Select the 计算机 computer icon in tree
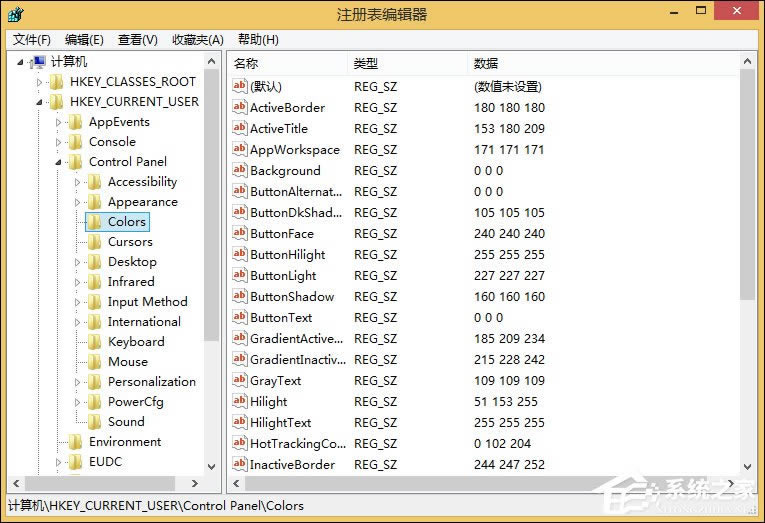Image resolution: width=765 pixels, height=523 pixels. 38,62
